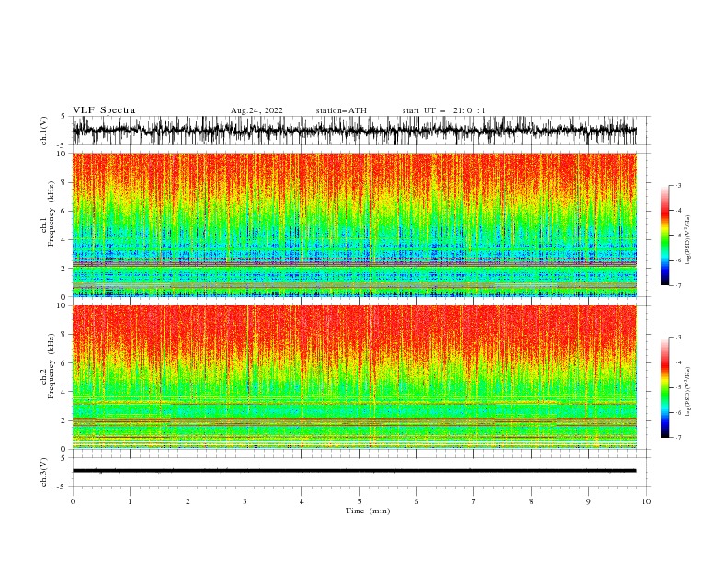The image size is (728, 563).
Task: Click the ch.1 color bar 'log(PSD)(V²/Hz)' label
Action: tap(688, 239)
